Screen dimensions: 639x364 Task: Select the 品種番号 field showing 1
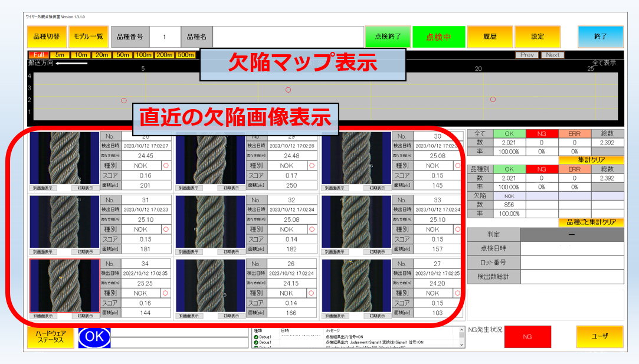165,37
